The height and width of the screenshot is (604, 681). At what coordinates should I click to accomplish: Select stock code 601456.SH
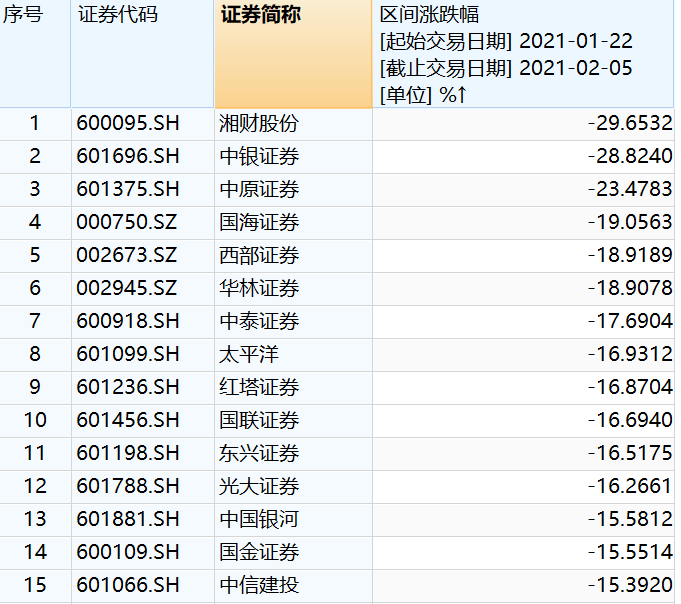pyautogui.click(x=128, y=420)
